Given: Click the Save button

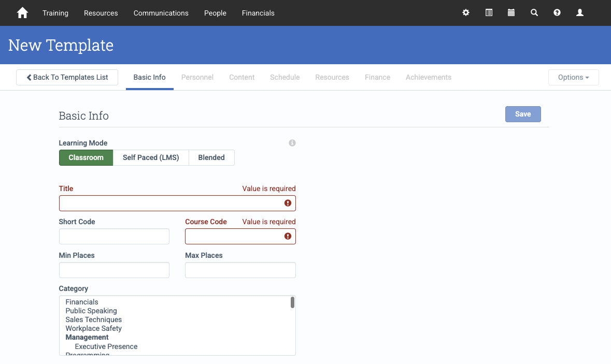Looking at the screenshot, I should coord(523,114).
